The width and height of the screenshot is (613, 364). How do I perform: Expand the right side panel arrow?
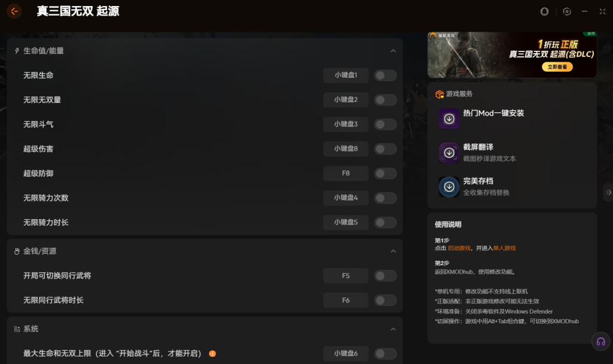pyautogui.click(x=608, y=192)
